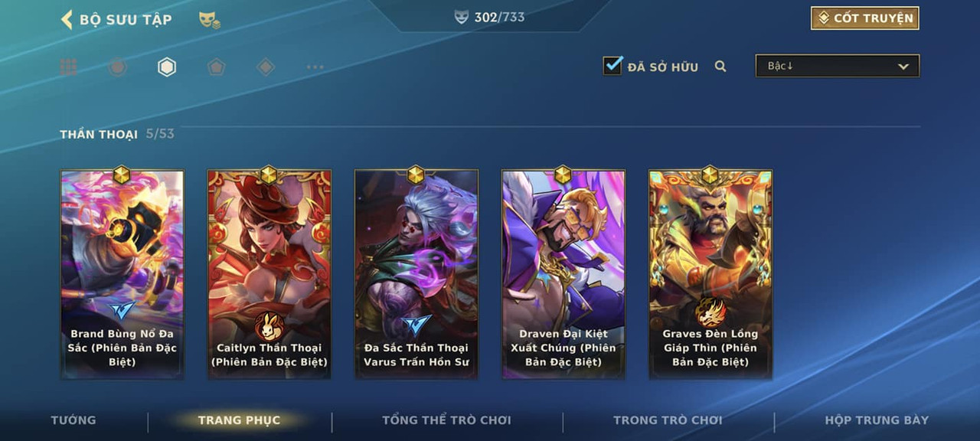This screenshot has height=441, width=980.
Task: Open Draven Đại Kiệt Xuất Chúng skin
Action: (563, 274)
